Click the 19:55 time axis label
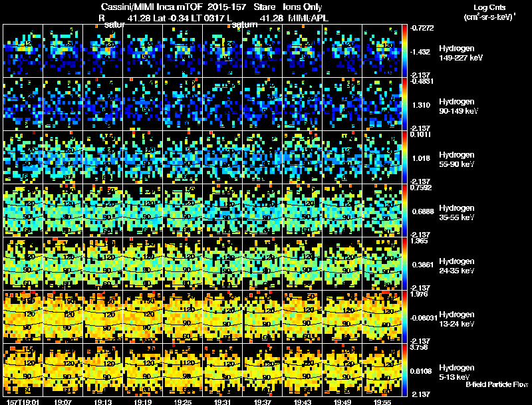Viewport: 532px width, 405px height. pyautogui.click(x=382, y=402)
